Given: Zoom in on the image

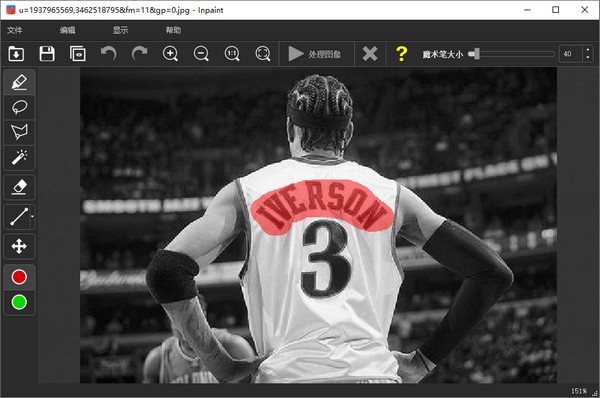Looking at the screenshot, I should click(170, 54).
